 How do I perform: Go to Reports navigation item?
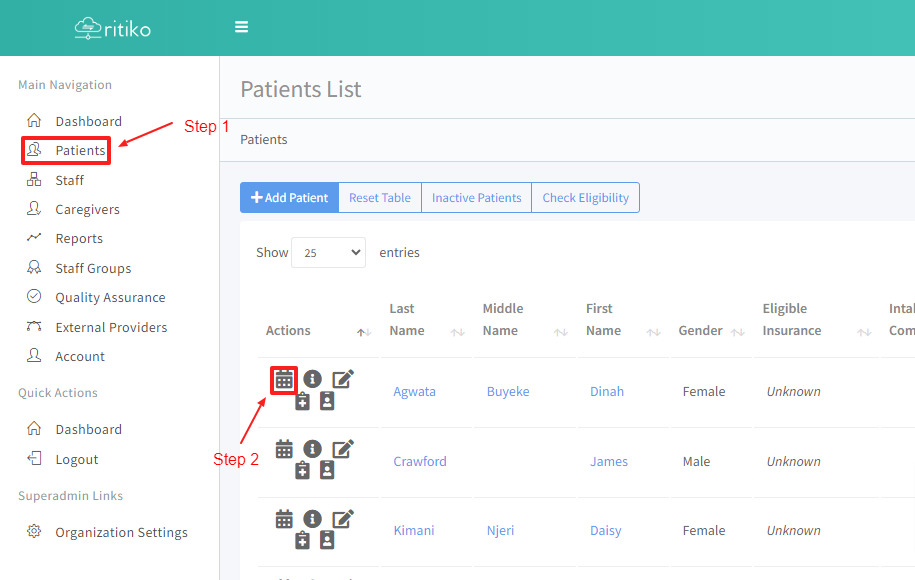pyautogui.click(x=79, y=239)
